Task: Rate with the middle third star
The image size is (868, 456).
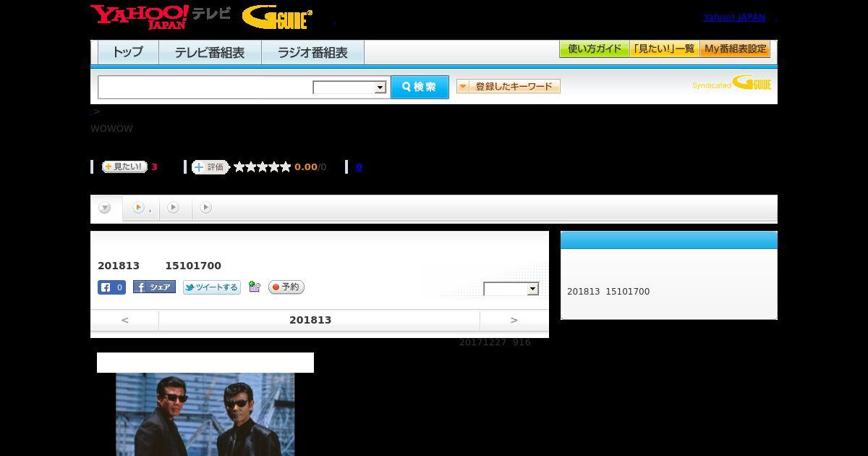Action: [263, 166]
